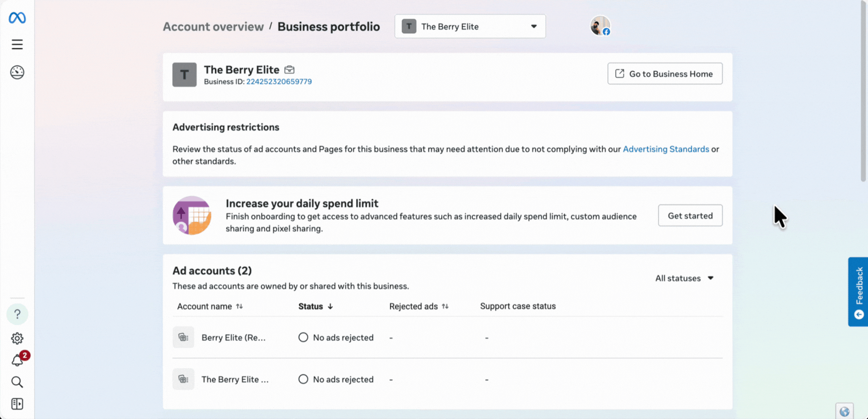This screenshot has height=419, width=868.
Task: Click the Meta logo icon
Action: click(17, 18)
